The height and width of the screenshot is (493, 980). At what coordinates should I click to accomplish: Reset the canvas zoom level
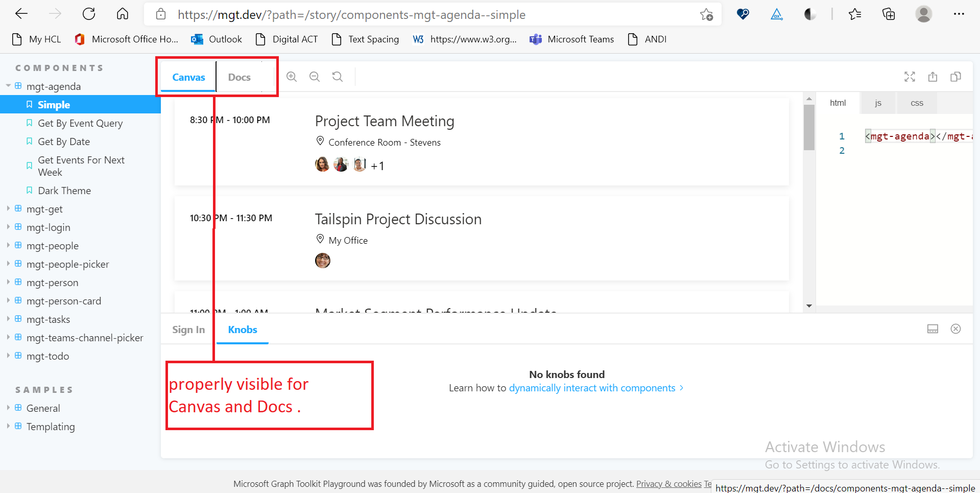337,77
